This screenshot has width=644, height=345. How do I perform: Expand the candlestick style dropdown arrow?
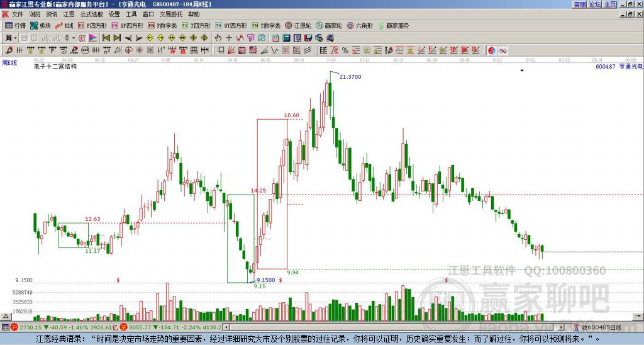74,38
